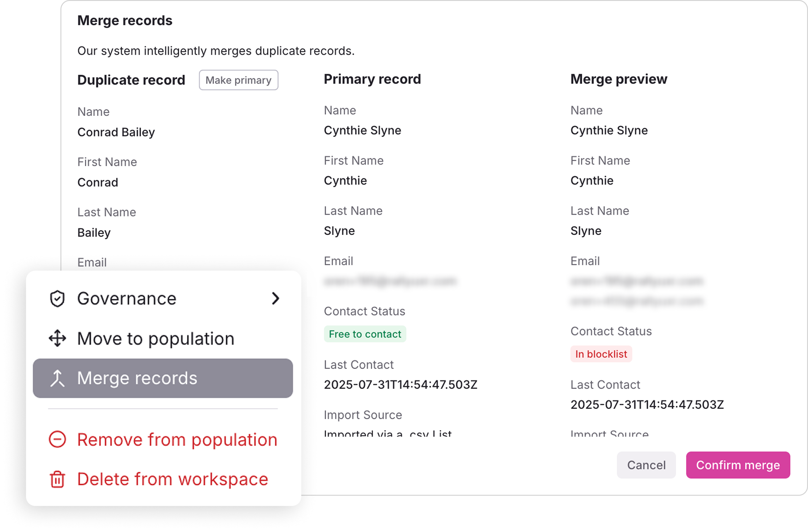Click merge preview Last Contact timestamp

click(x=647, y=405)
